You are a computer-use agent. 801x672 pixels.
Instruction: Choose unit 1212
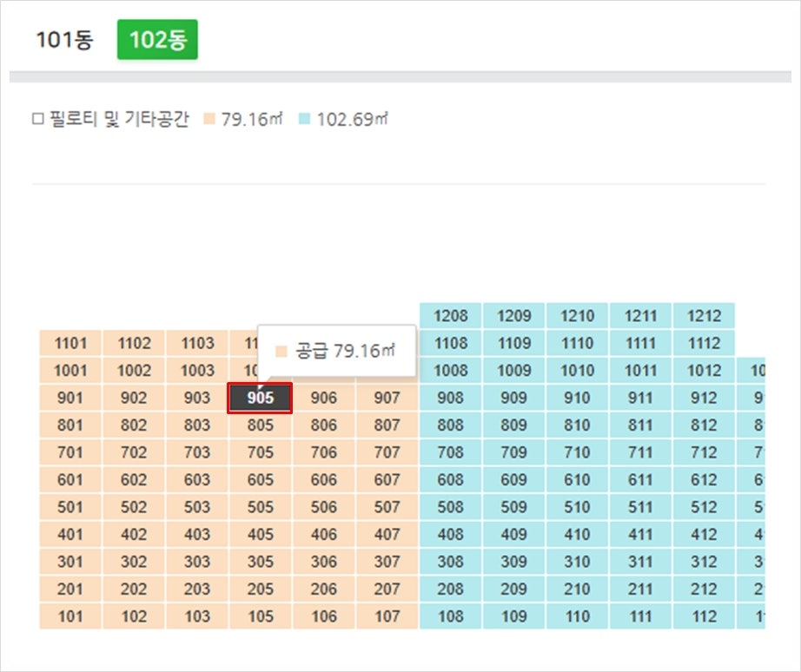pos(704,315)
